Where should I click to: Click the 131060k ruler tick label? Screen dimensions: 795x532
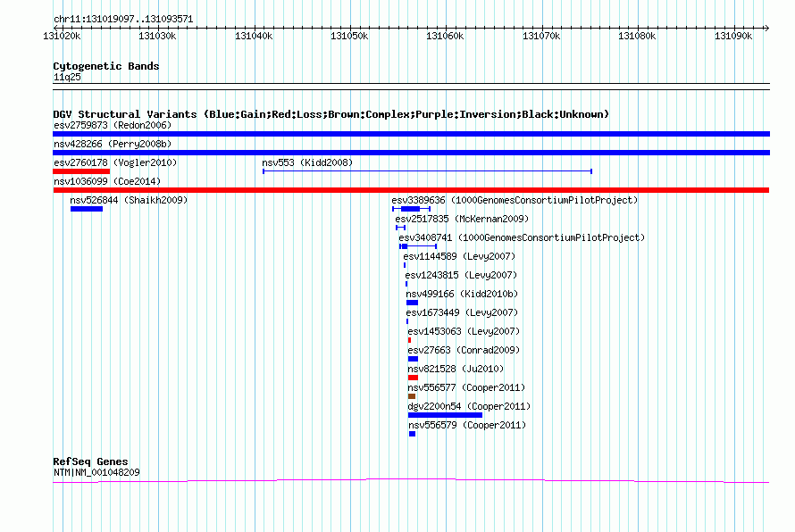[445, 36]
